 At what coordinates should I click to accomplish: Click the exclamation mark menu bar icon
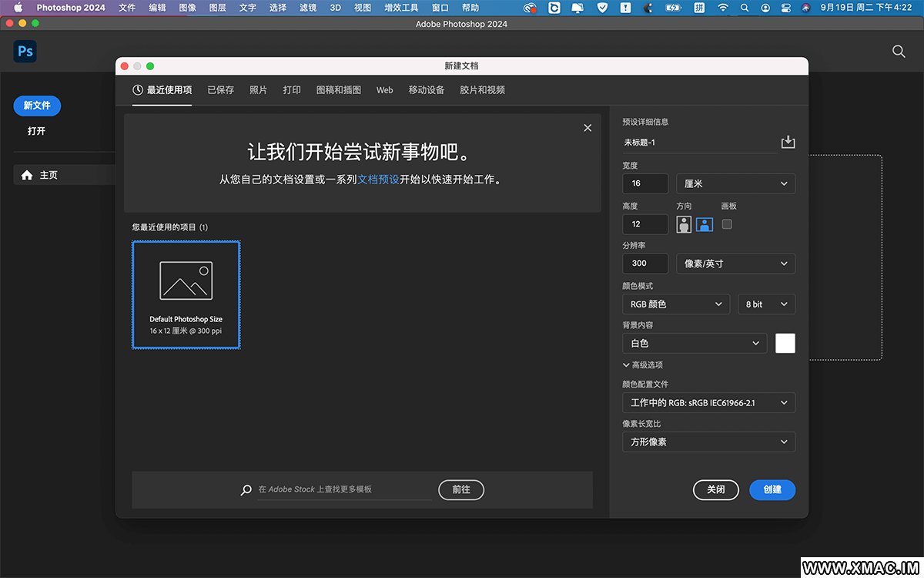625,8
